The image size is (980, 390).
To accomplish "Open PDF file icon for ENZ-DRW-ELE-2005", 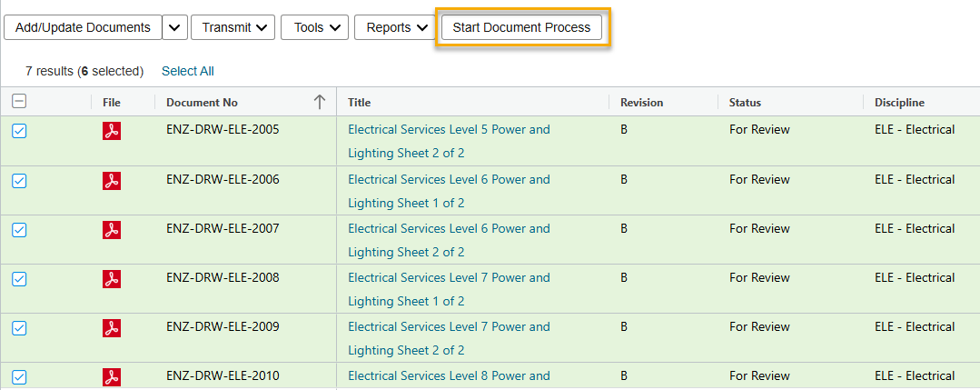I will coord(112,131).
